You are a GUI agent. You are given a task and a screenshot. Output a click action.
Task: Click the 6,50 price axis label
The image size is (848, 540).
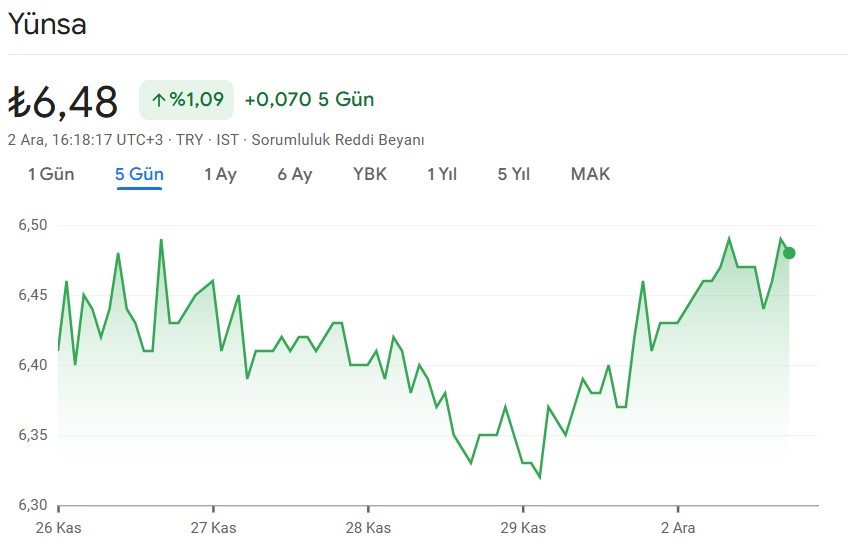tap(33, 225)
